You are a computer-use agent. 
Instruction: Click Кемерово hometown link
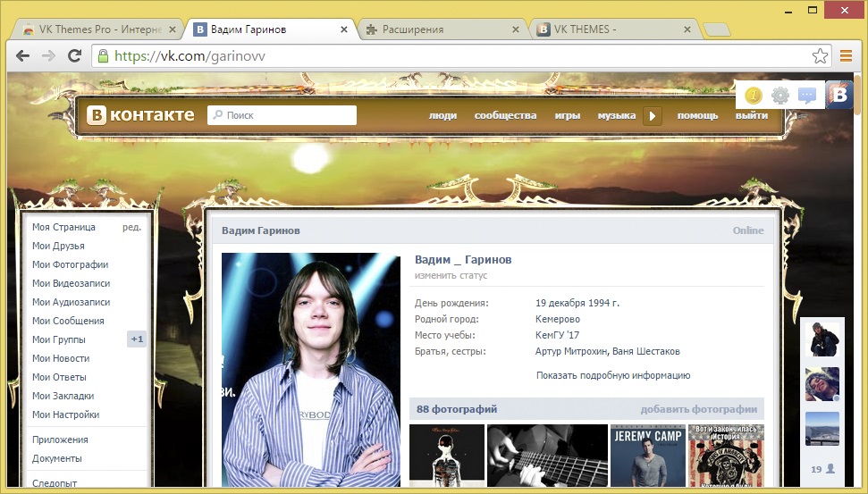558,319
